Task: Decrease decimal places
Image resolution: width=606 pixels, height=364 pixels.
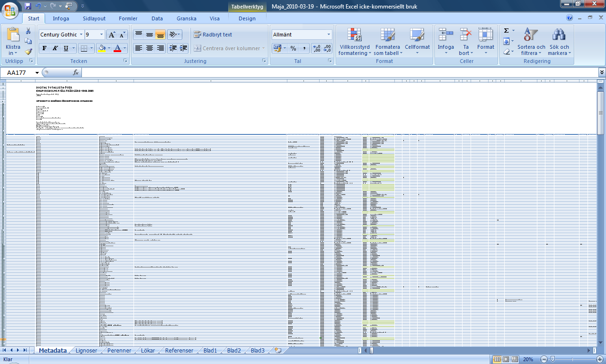Action: coord(327,48)
